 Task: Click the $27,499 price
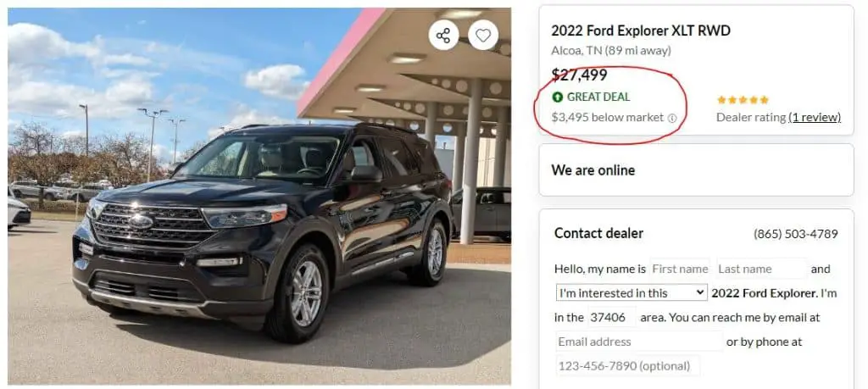coord(579,75)
